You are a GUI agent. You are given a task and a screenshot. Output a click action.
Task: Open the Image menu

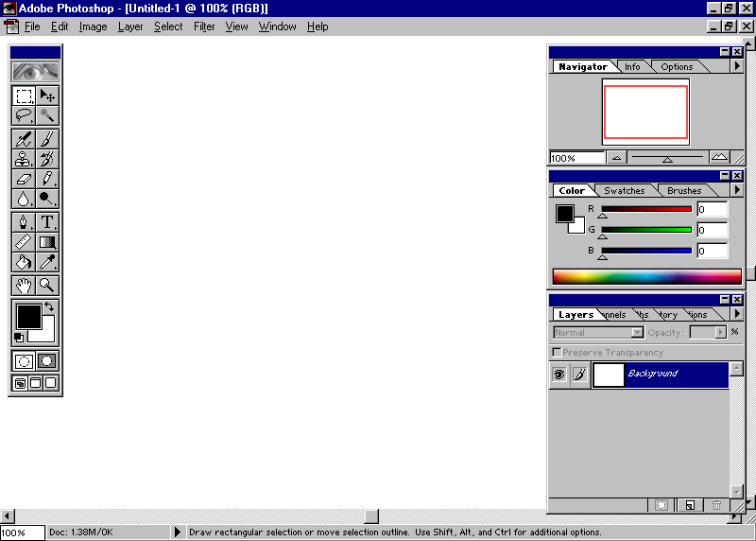point(93,26)
